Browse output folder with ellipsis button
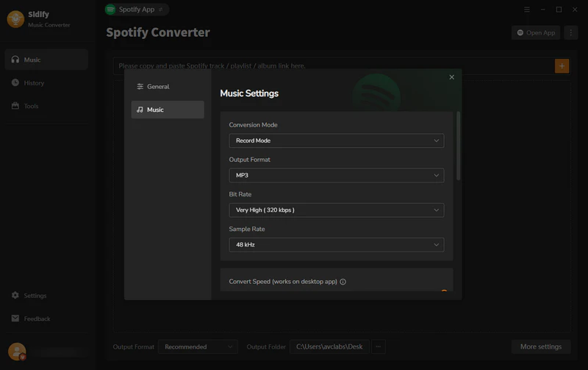The height and width of the screenshot is (370, 588). tap(379, 346)
